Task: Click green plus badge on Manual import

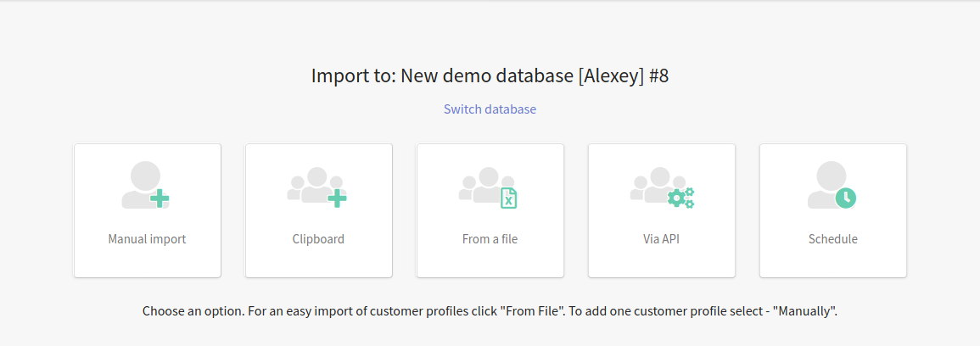Action: pyautogui.click(x=160, y=199)
